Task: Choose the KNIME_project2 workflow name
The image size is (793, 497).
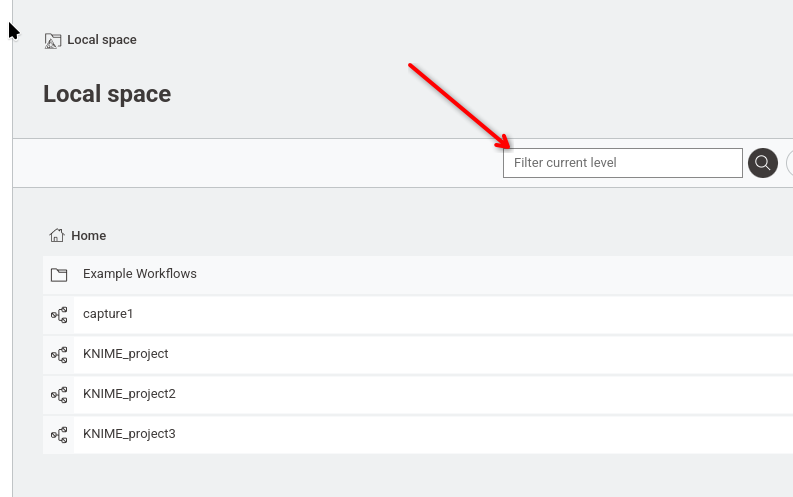Action: tap(129, 394)
